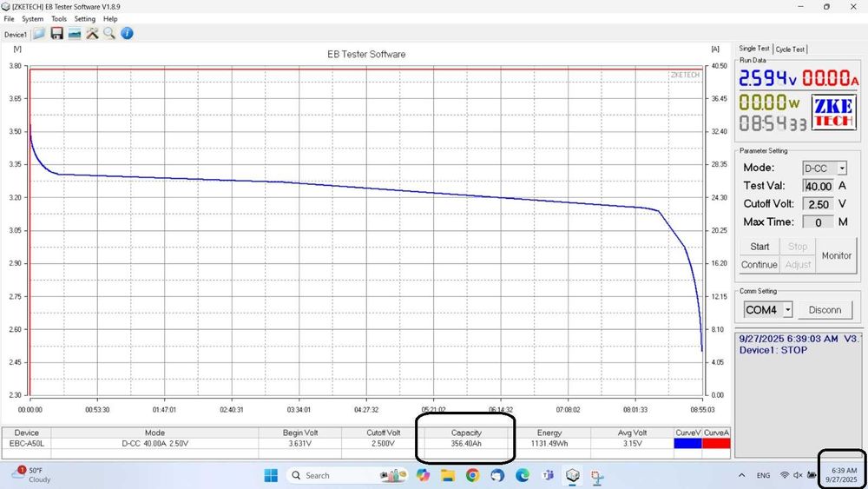Open the Setting menu
Screen dimensions: 868x489
[x=85, y=19]
